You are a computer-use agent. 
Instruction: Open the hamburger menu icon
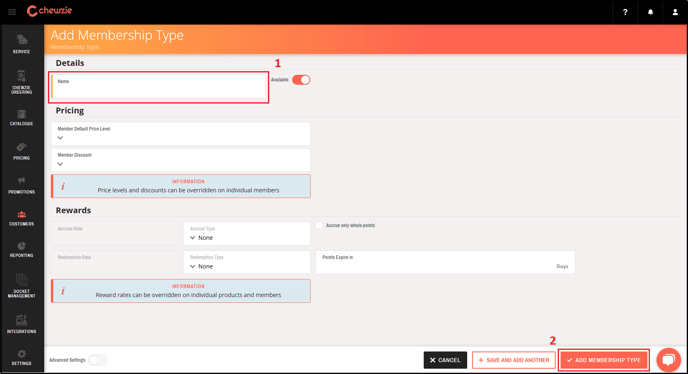tap(12, 12)
